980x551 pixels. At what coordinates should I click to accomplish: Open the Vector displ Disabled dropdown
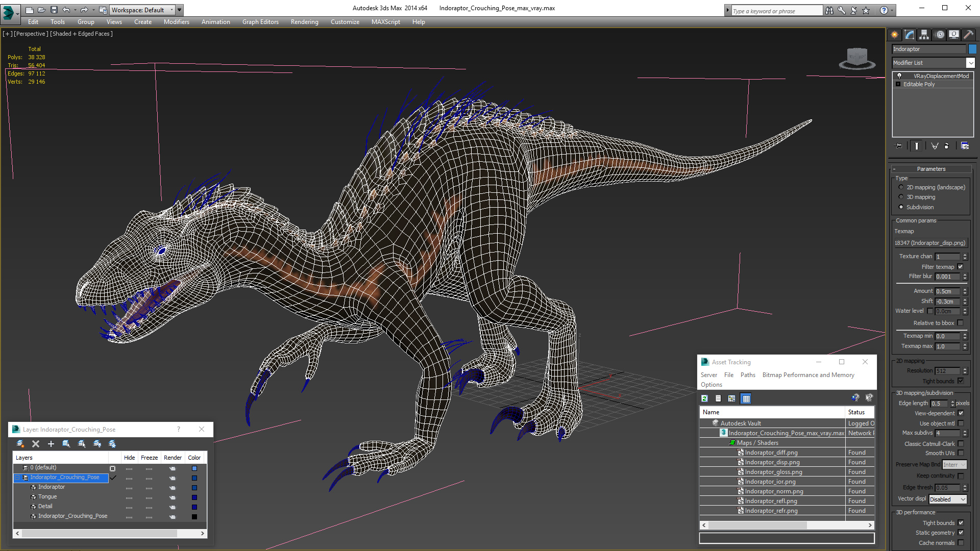click(948, 499)
